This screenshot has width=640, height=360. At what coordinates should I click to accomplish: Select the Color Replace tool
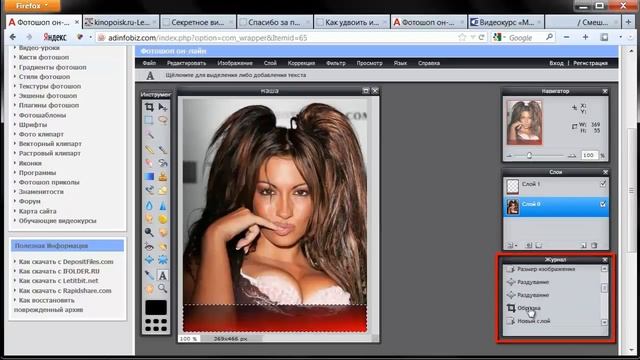click(149, 190)
